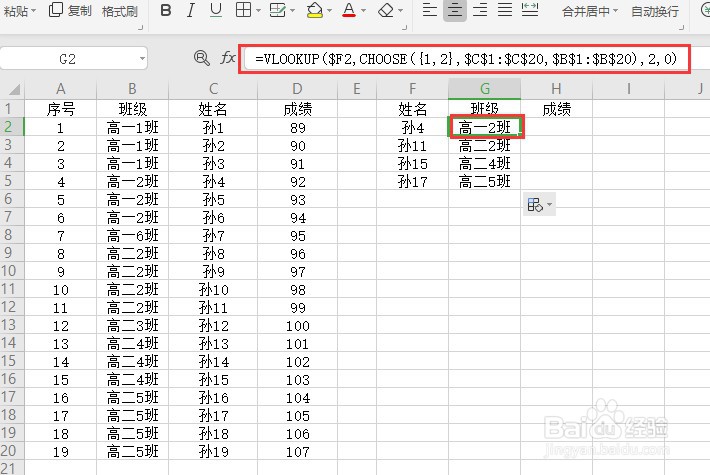710x475 pixels.
Task: Select cell 高二5班 in column G
Action: pyautogui.click(x=485, y=181)
